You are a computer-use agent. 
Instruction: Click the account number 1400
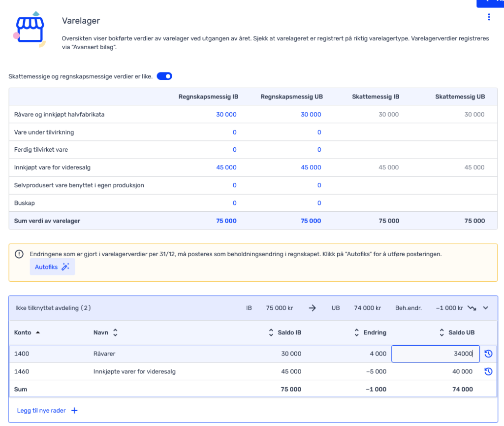coord(22,354)
